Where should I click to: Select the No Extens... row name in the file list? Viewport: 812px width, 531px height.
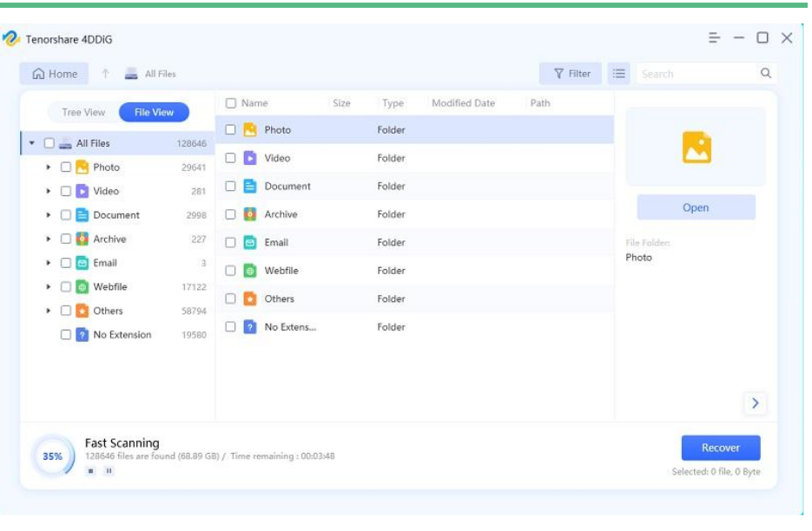[290, 327]
